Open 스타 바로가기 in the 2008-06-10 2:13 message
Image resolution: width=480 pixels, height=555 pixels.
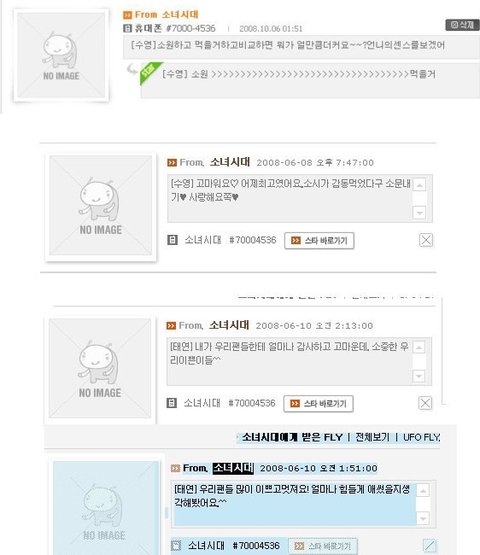[x=318, y=404]
